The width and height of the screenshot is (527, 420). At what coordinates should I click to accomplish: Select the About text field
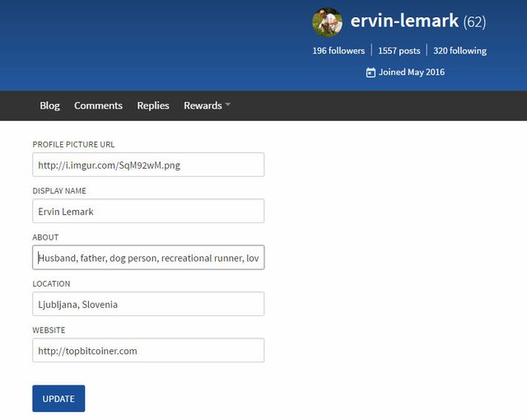pos(148,258)
